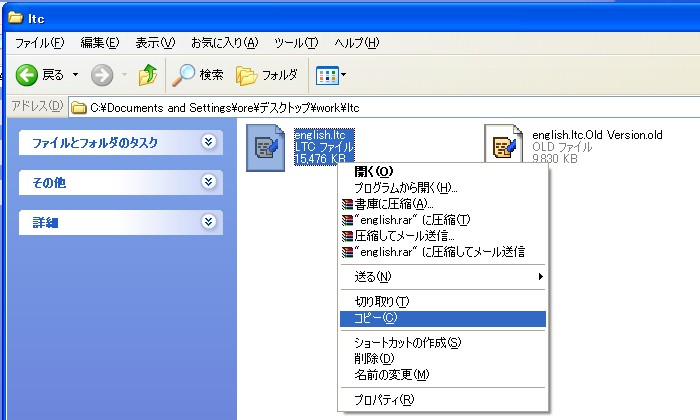The image size is (700, 420).
Task: Choose コピー(C) in the context menu
Action: click(443, 318)
